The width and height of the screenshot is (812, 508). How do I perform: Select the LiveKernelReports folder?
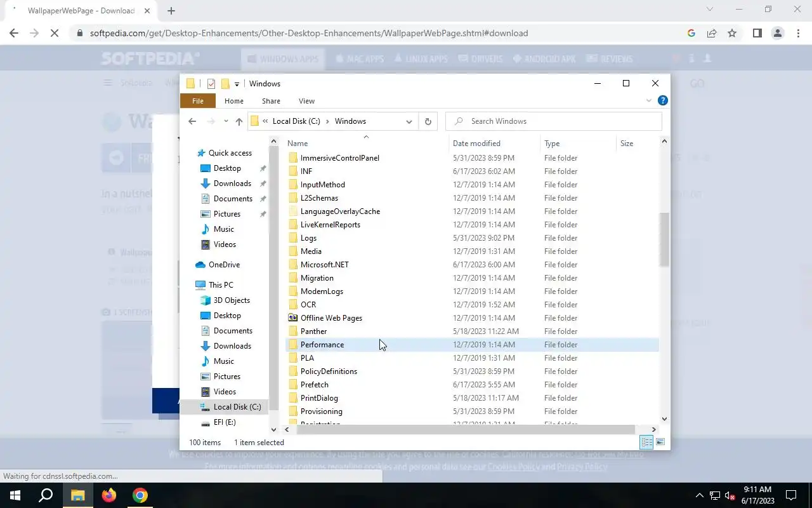[330, 225]
